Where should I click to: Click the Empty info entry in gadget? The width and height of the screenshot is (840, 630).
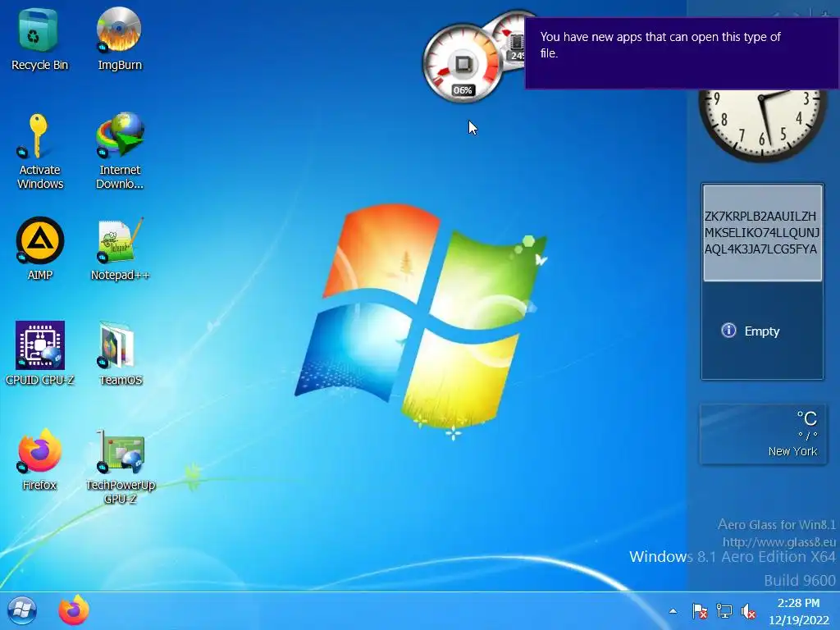pyautogui.click(x=751, y=331)
